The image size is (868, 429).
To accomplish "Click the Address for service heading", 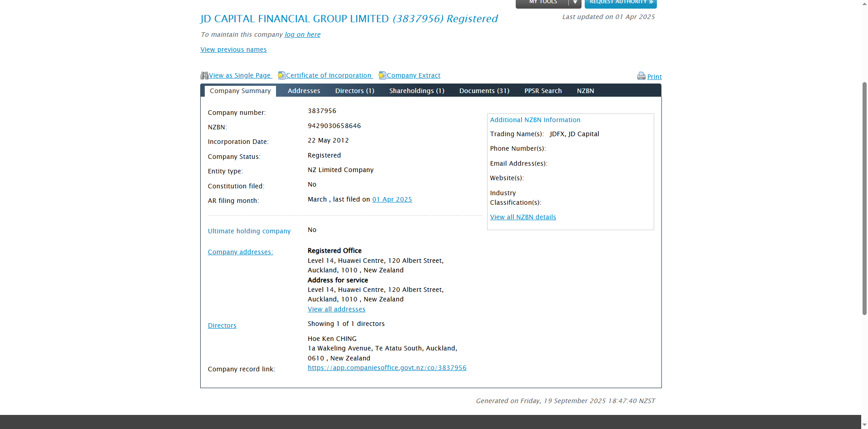I will 338,280.
